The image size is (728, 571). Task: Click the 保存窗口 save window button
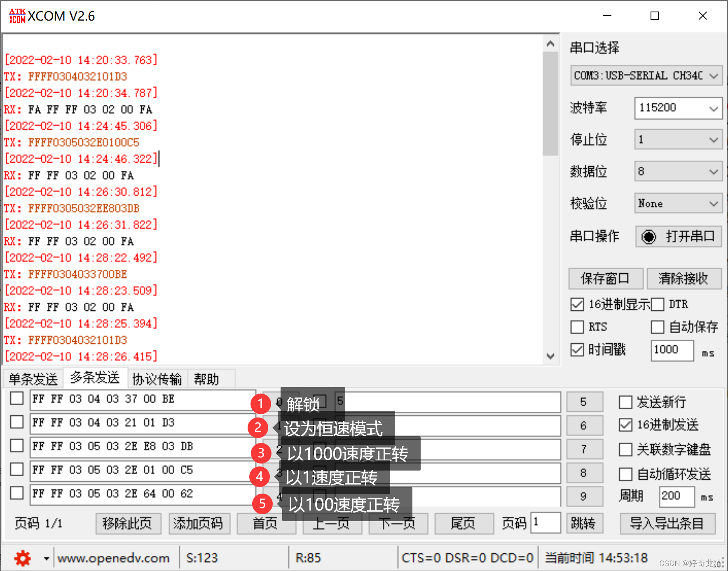tap(606, 279)
